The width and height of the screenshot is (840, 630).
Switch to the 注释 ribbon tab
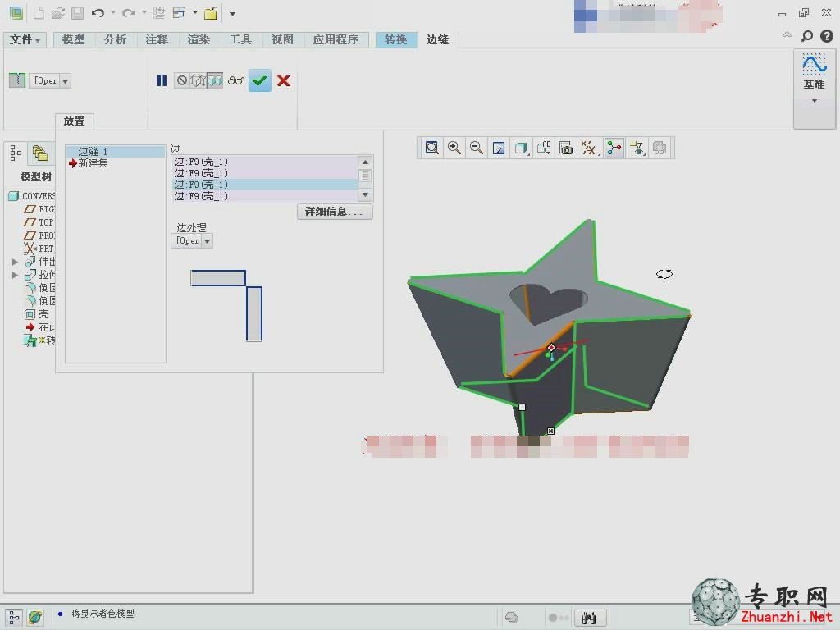(157, 39)
